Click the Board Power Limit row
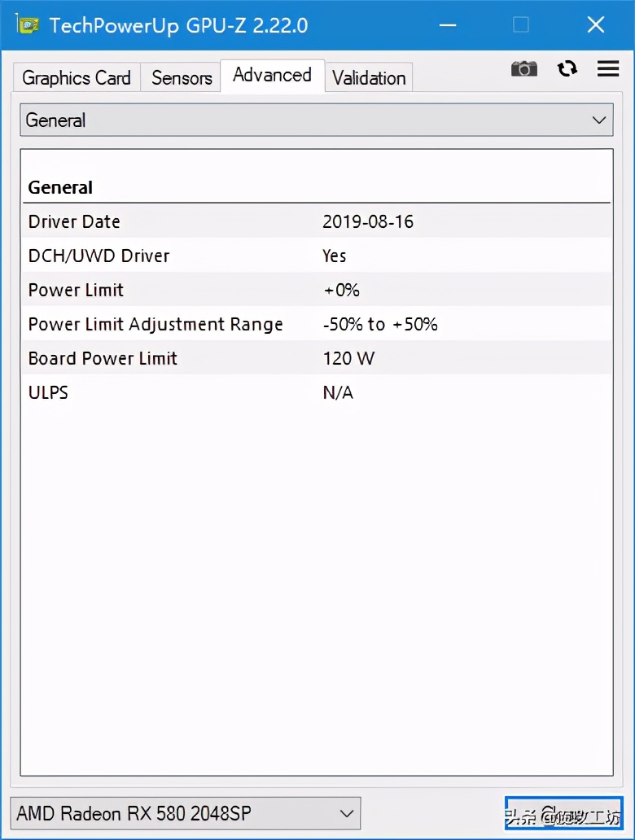Viewport: 635px width, 840px height. point(317,358)
